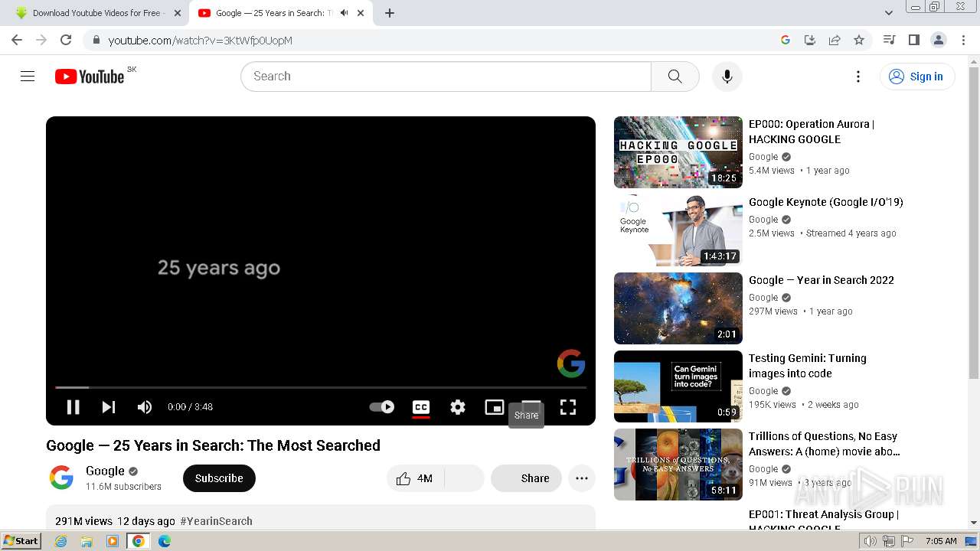
Task: Click the dislike button
Action: click(x=464, y=478)
